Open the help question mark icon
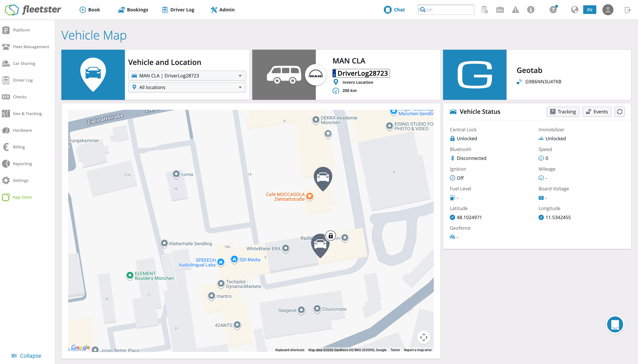Viewport: 638px width, 364px height. pos(553,10)
